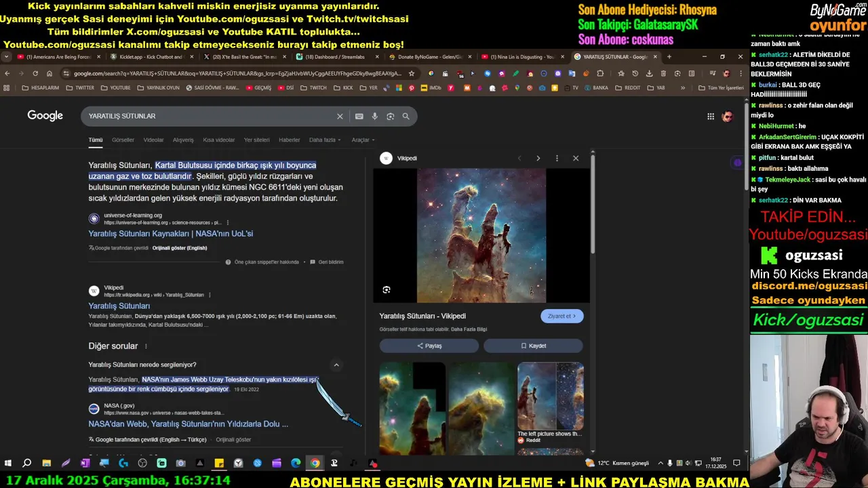This screenshot has height=488, width=868.
Task: Switch to 'Americans Are Being Forced' tab
Action: click(58, 57)
